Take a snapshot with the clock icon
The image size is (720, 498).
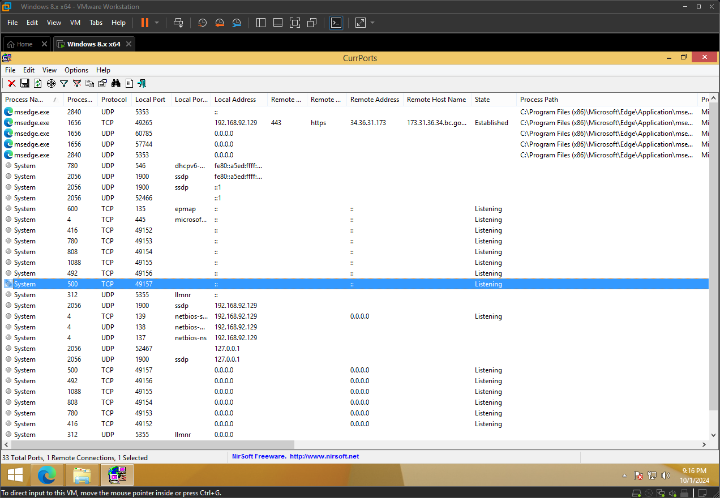(202, 22)
